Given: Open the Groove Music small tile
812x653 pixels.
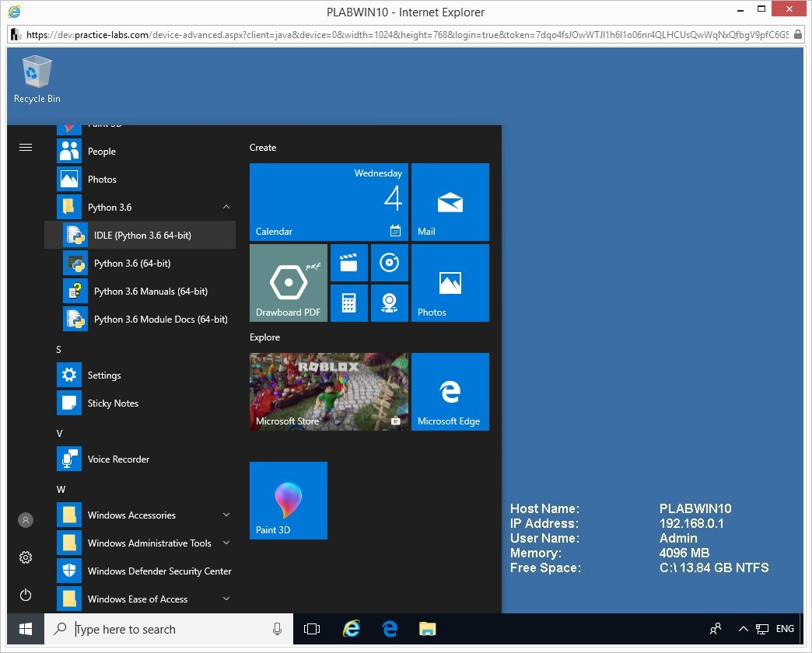Looking at the screenshot, I should [x=389, y=263].
